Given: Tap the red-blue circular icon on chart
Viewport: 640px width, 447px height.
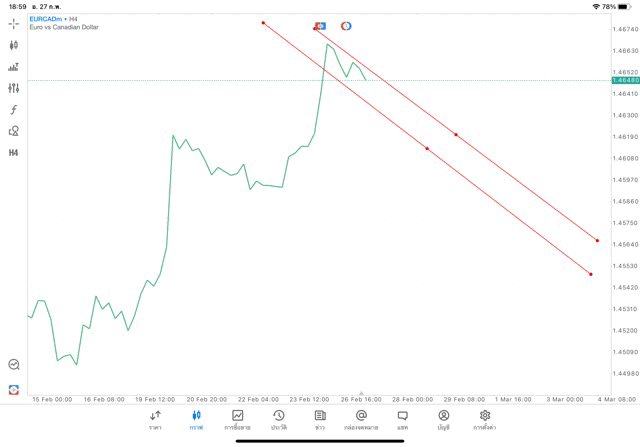Looking at the screenshot, I should [x=346, y=26].
